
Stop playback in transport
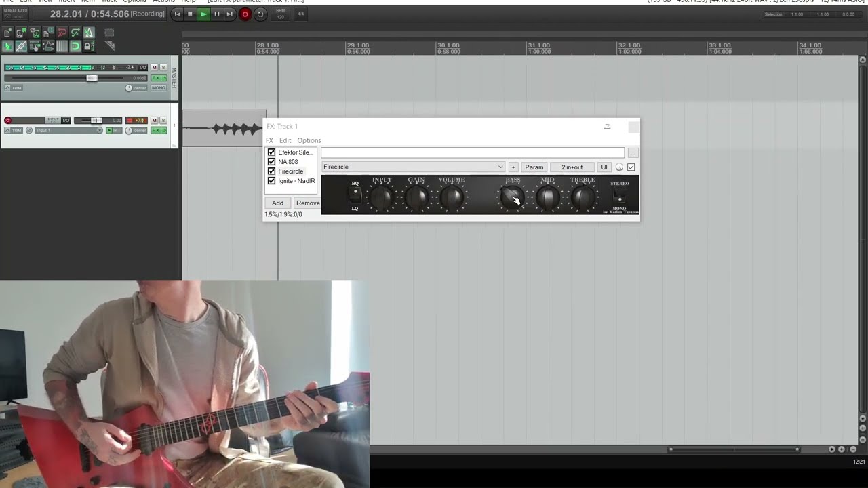[x=191, y=14]
